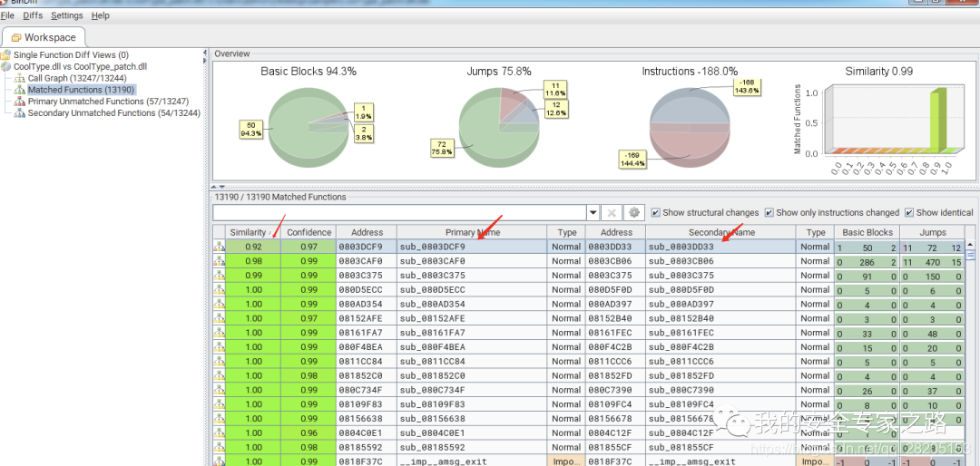Click secondary address 080D5F0D cell
Image resolution: width=980 pixels, height=466 pixels.
coord(615,290)
